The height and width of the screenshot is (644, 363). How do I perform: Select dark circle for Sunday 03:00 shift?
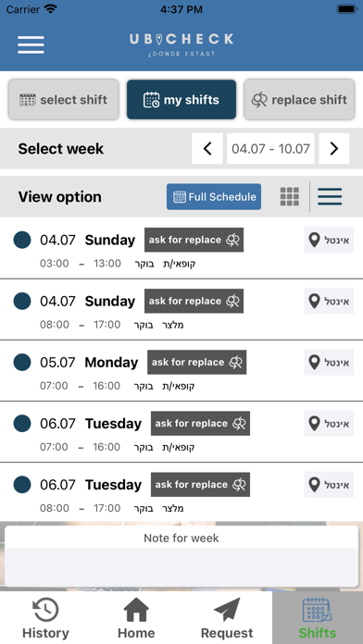point(22,240)
